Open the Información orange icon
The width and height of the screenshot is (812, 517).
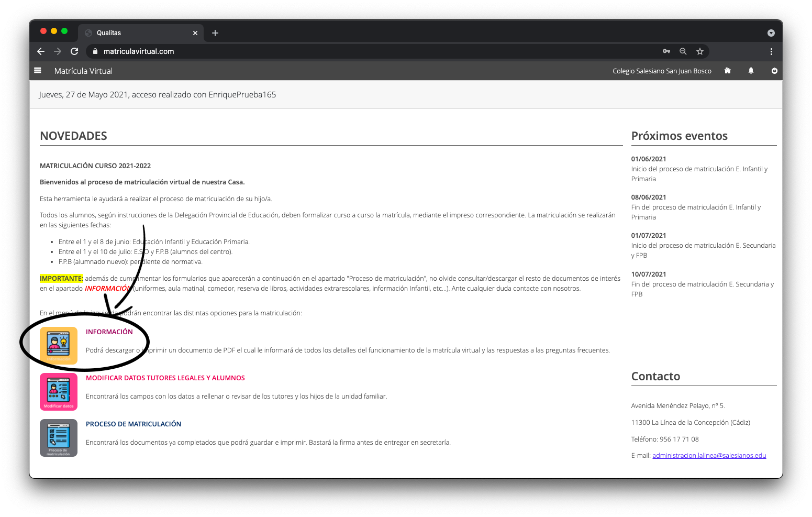point(59,345)
